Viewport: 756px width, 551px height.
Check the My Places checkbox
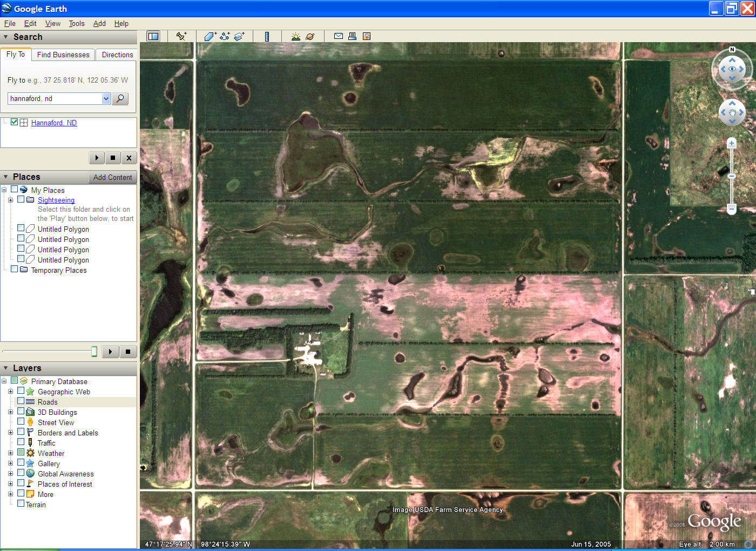click(15, 189)
